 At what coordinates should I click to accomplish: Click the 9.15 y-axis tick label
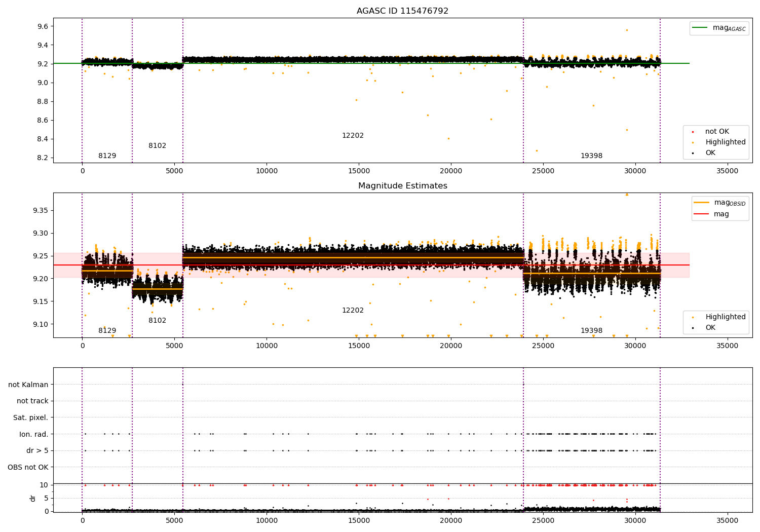click(41, 301)
